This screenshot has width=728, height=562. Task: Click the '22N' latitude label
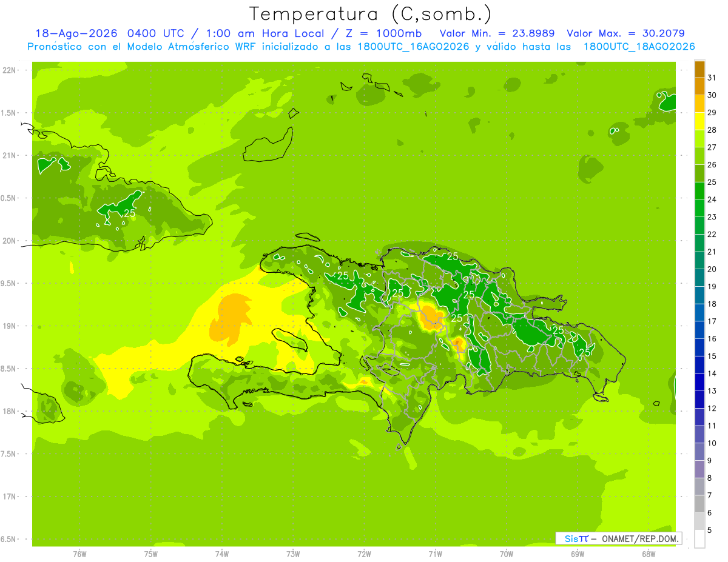(x=10, y=70)
